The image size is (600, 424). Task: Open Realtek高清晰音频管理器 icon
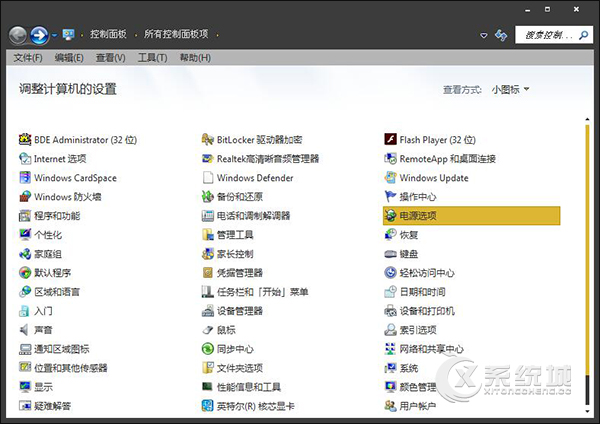207,158
